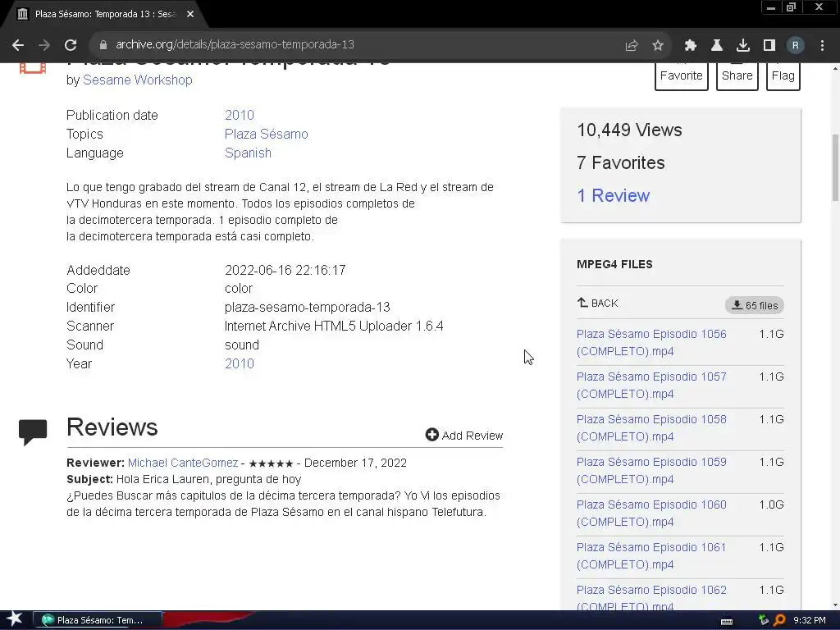Click the red film media type icon
Image resolution: width=840 pixels, height=630 pixels.
tap(33, 68)
